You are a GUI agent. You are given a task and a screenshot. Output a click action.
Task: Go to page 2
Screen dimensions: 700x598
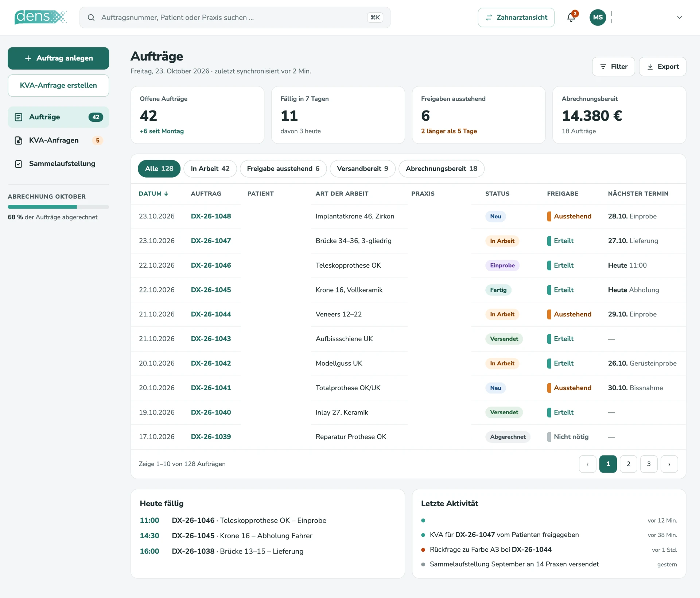(x=628, y=464)
